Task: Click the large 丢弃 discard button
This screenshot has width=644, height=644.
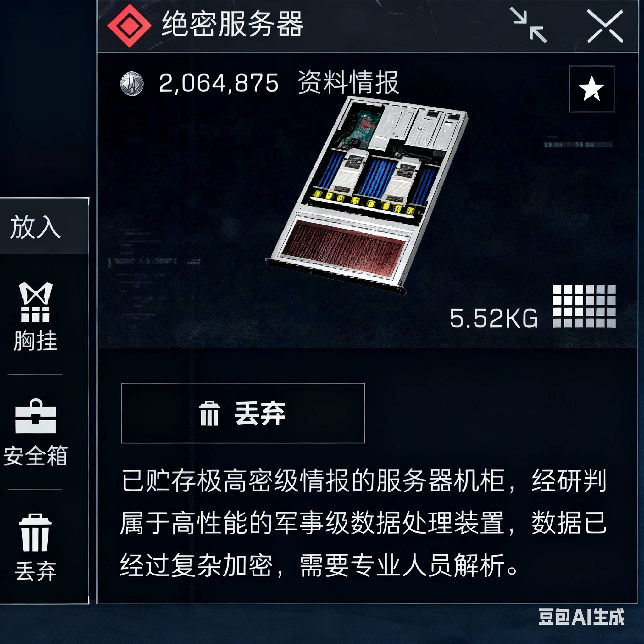Action: coord(243,413)
